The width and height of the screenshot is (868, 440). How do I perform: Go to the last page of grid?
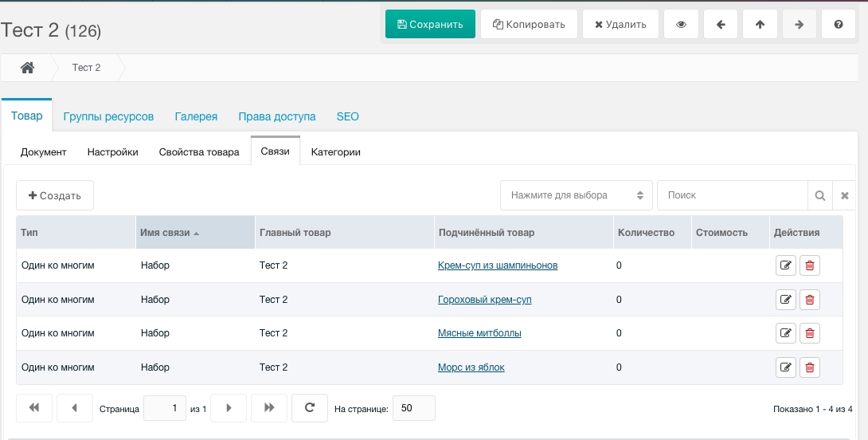(x=269, y=408)
